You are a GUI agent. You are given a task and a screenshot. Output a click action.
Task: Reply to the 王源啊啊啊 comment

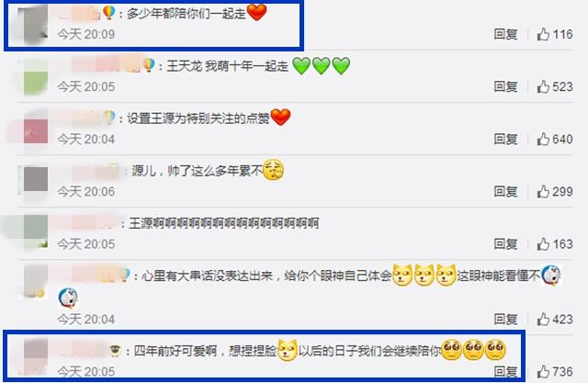point(505,244)
